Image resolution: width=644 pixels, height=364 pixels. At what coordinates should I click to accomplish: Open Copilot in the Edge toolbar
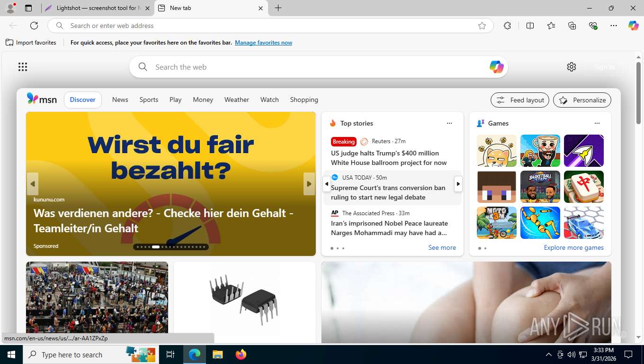634,26
